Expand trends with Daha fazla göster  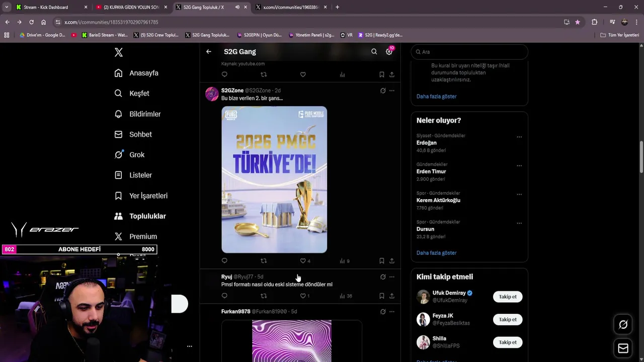tap(436, 253)
